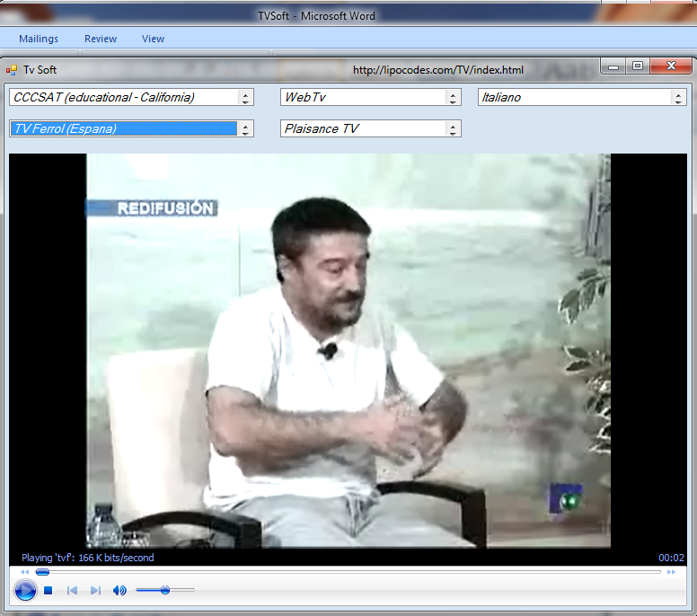
Task: Click the playing video frame
Action: point(348,351)
